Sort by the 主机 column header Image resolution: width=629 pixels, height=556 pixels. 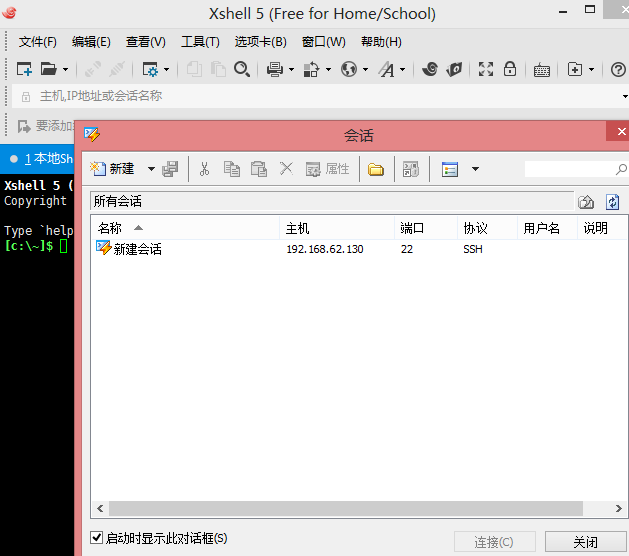click(337, 228)
